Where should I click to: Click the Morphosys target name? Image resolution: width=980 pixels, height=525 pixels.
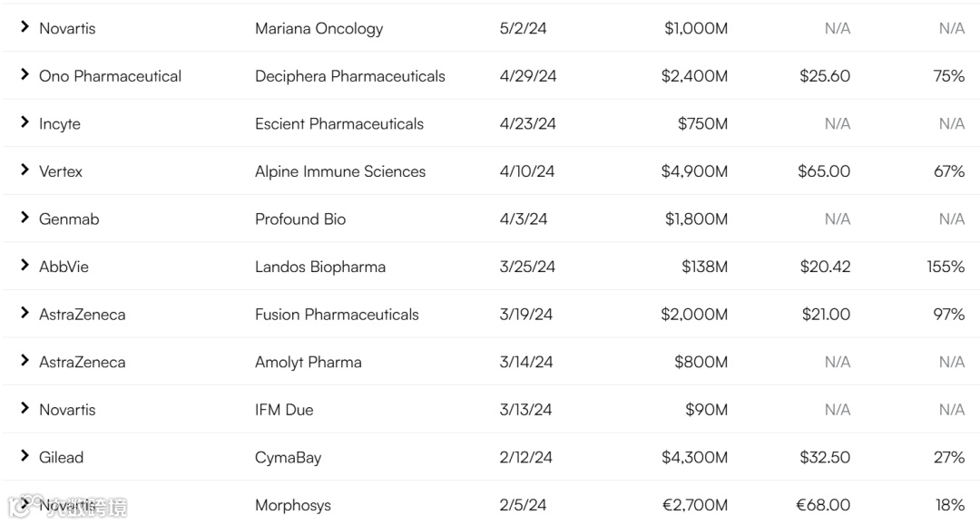pos(292,505)
